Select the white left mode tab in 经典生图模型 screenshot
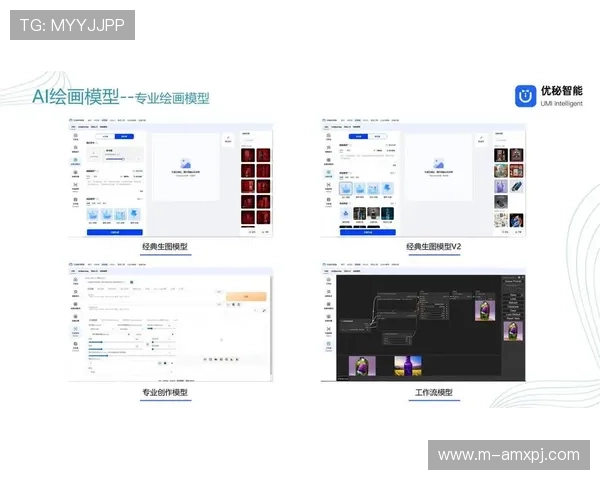Screen dimensions: 600x480 coord(106,136)
